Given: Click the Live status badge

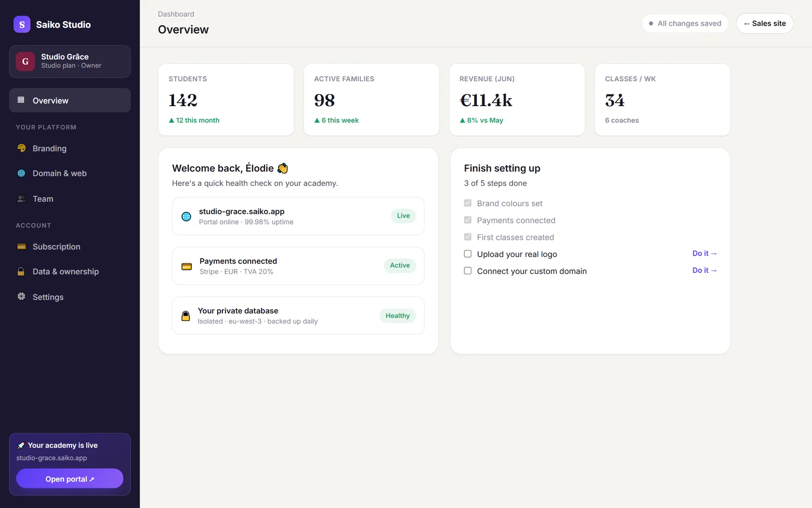Looking at the screenshot, I should [x=403, y=215].
